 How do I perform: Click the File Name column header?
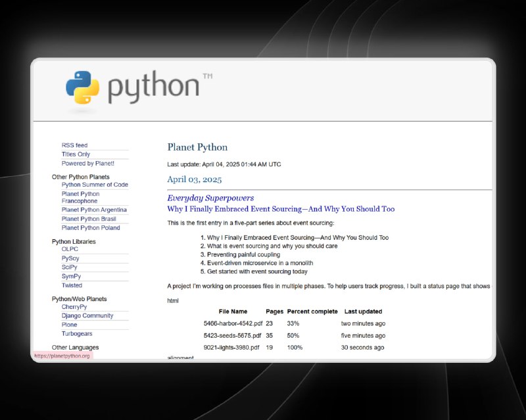(233, 312)
